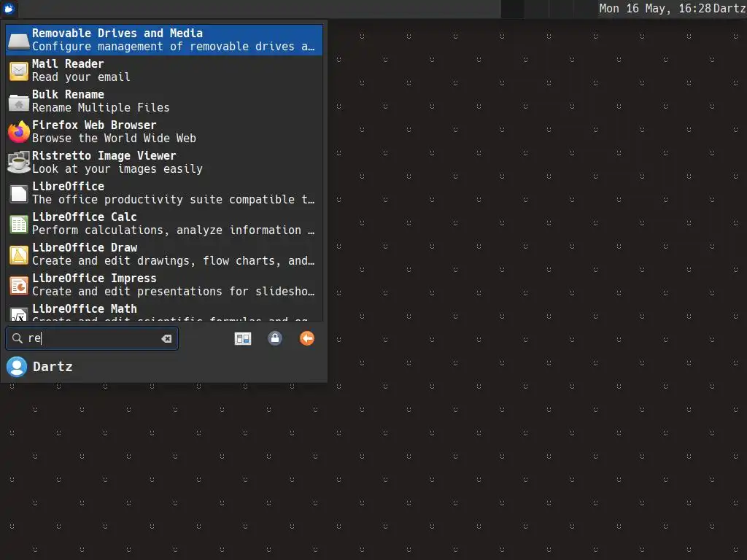Click the Mail Reader envelope icon
The image size is (747, 560).
tap(18, 71)
